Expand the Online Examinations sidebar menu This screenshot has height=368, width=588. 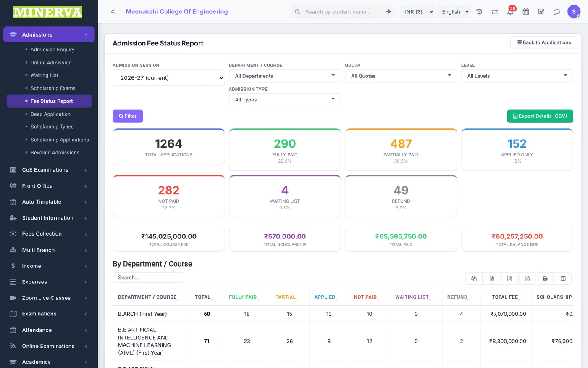(x=49, y=346)
